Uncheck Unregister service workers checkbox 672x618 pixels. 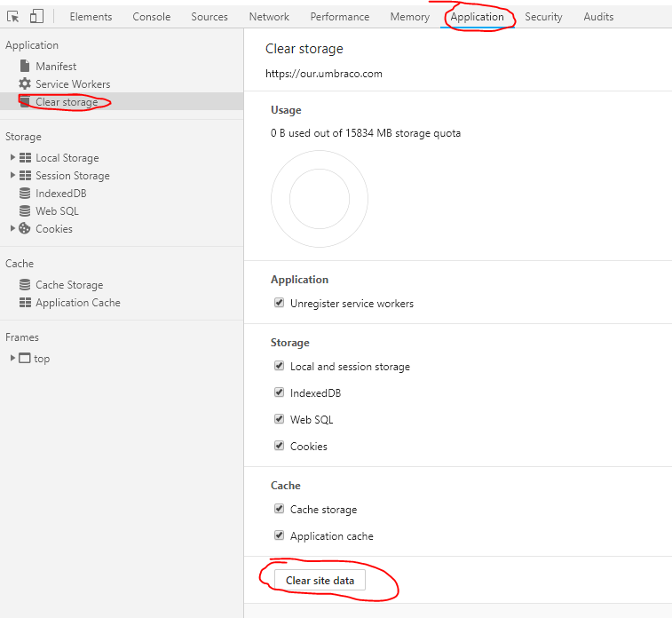click(280, 304)
